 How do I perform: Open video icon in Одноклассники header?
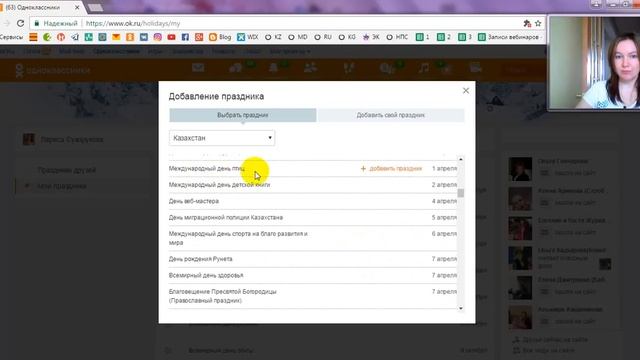pyautogui.click(x=476, y=68)
